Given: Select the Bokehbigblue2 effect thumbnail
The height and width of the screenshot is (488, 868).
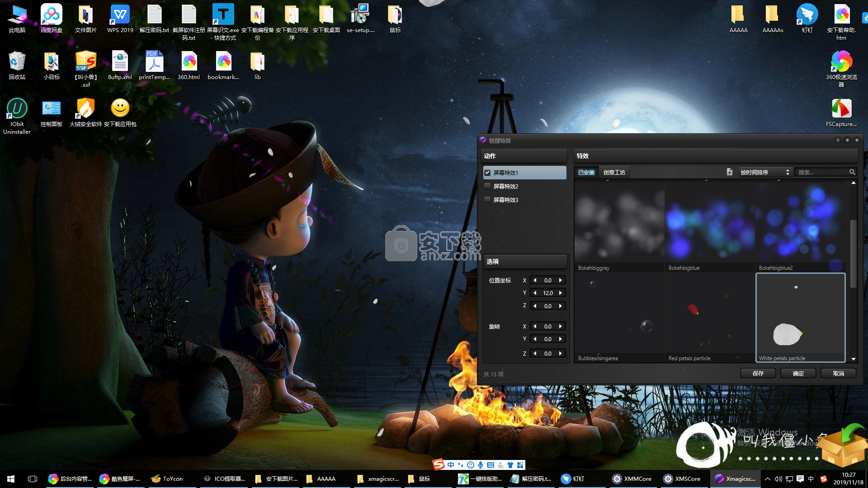Looking at the screenshot, I should pos(800,226).
